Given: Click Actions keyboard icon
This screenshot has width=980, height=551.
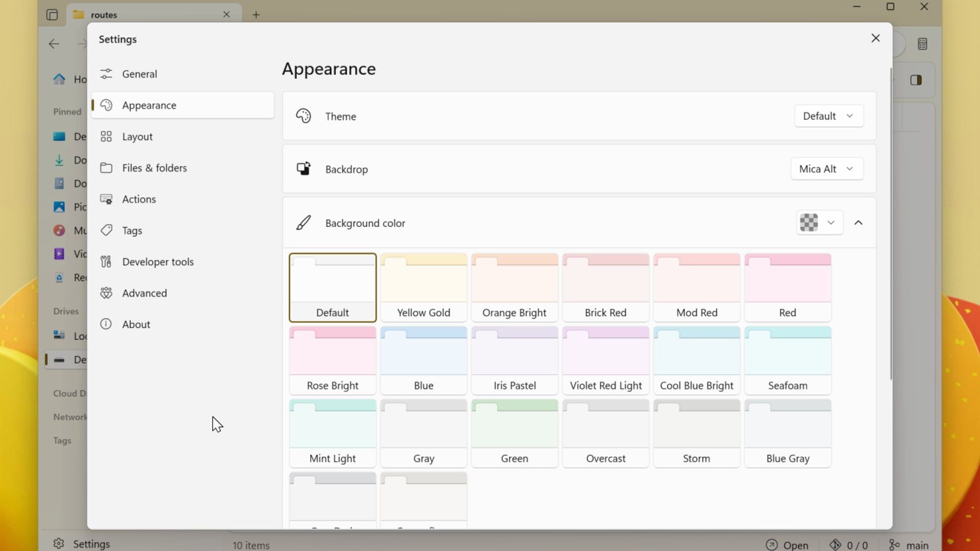Looking at the screenshot, I should point(106,199).
